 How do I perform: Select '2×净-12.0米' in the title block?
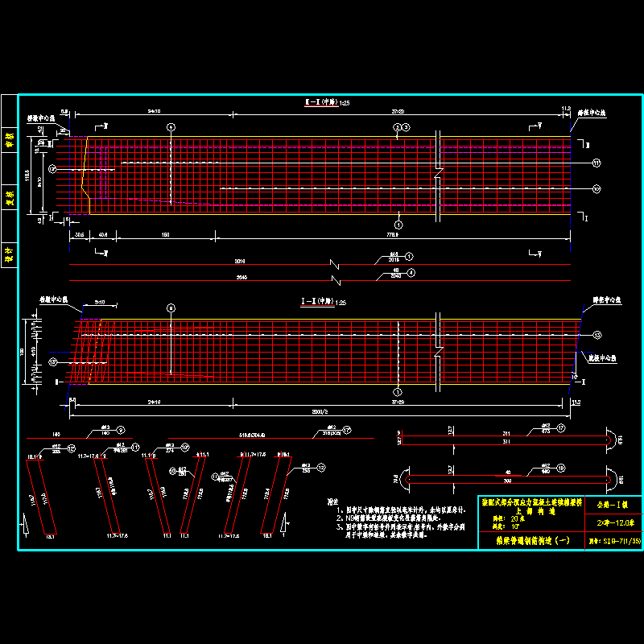coord(615,522)
